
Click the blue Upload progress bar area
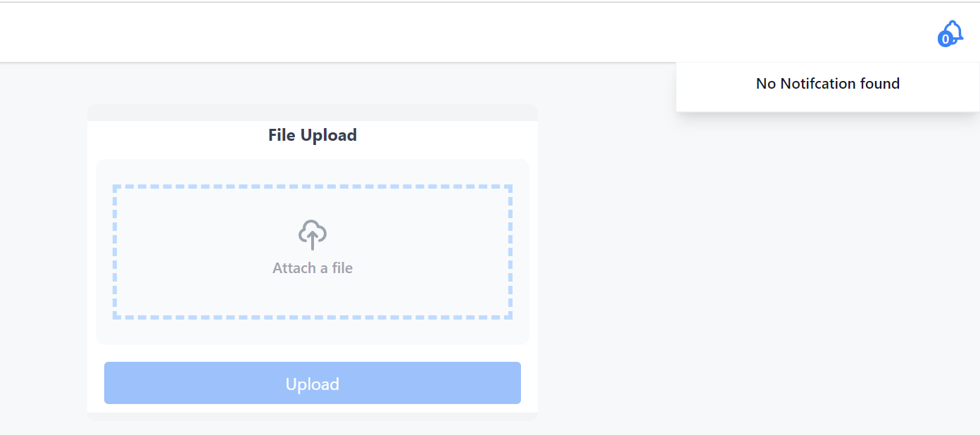coord(312,383)
